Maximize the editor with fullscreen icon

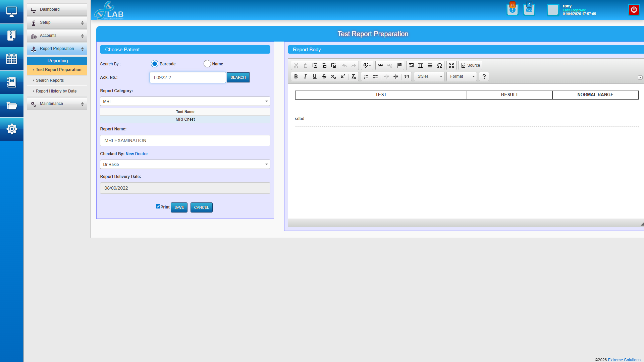(451, 65)
